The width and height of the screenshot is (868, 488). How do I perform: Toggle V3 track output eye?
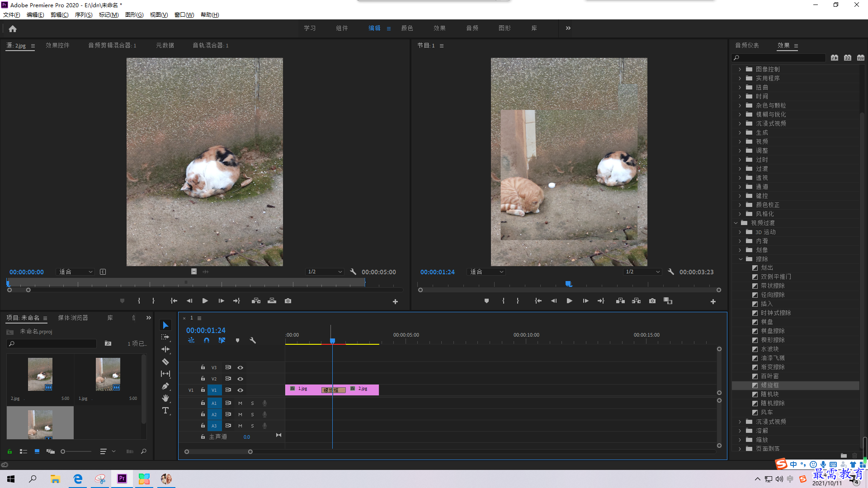pos(241,367)
